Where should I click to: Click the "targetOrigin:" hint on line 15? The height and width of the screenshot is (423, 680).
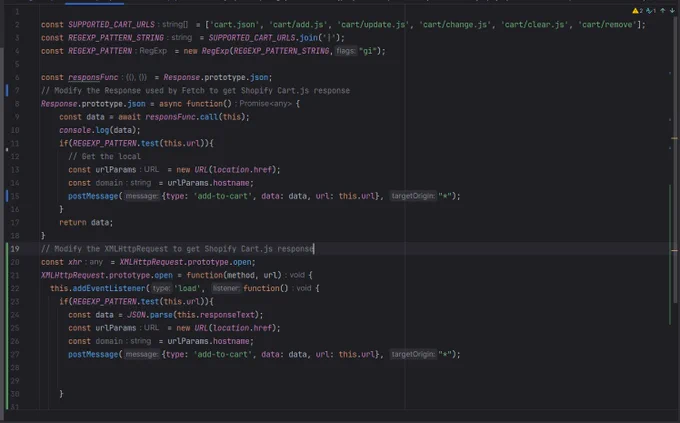[x=412, y=196]
